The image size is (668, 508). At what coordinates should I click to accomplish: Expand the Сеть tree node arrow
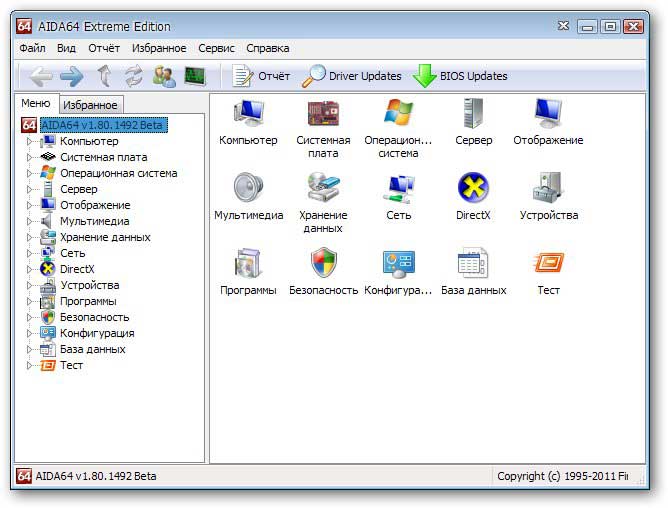[x=29, y=253]
